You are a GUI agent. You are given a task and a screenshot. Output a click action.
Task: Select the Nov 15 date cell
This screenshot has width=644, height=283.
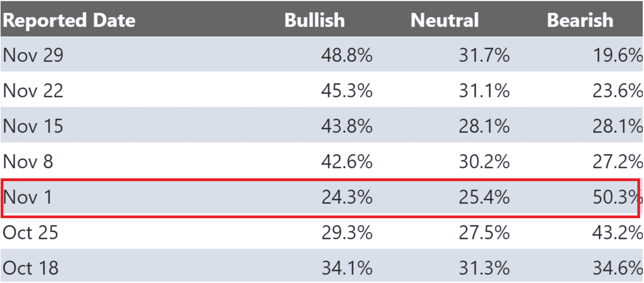pyautogui.click(x=33, y=126)
